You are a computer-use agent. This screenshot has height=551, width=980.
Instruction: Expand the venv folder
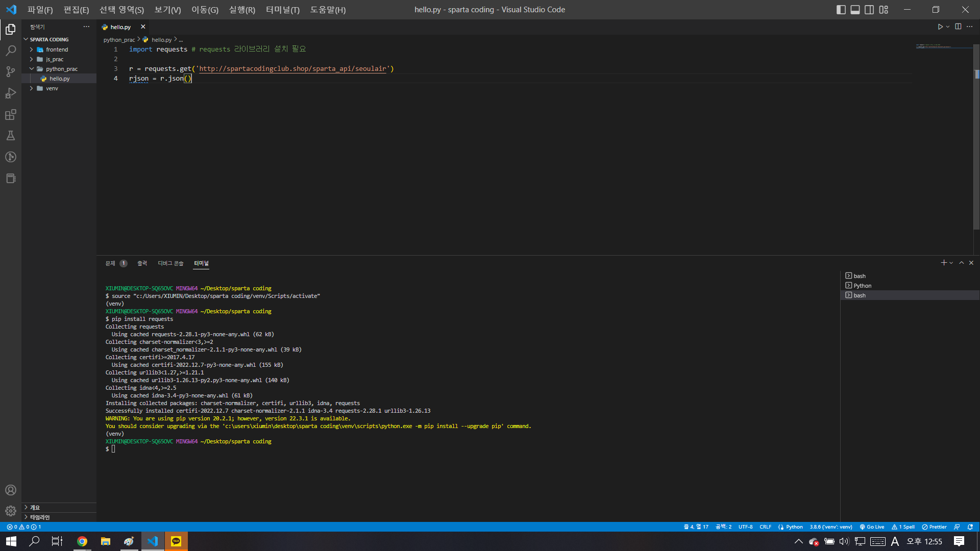(59, 88)
